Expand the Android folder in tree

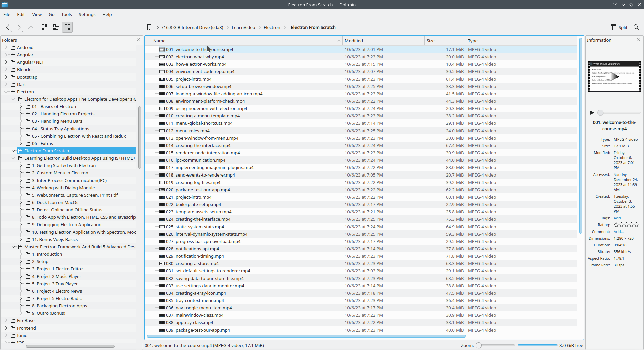coord(6,48)
